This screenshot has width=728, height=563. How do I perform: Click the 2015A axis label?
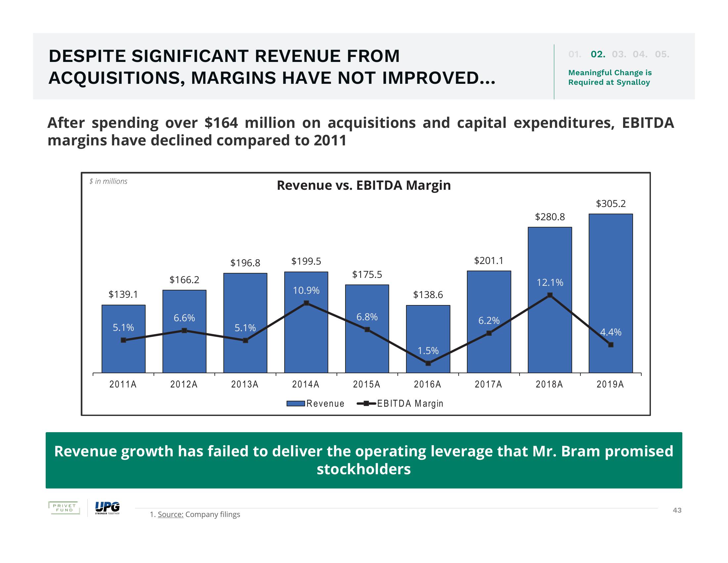367,384
